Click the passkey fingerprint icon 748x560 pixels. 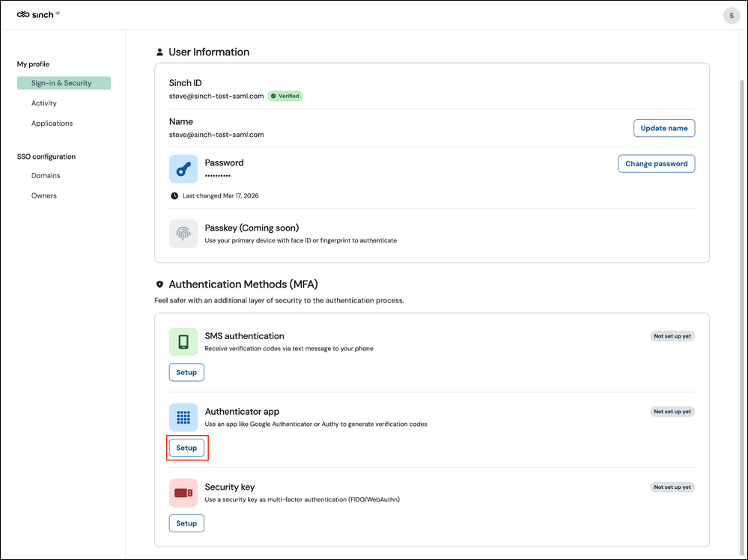pos(183,234)
